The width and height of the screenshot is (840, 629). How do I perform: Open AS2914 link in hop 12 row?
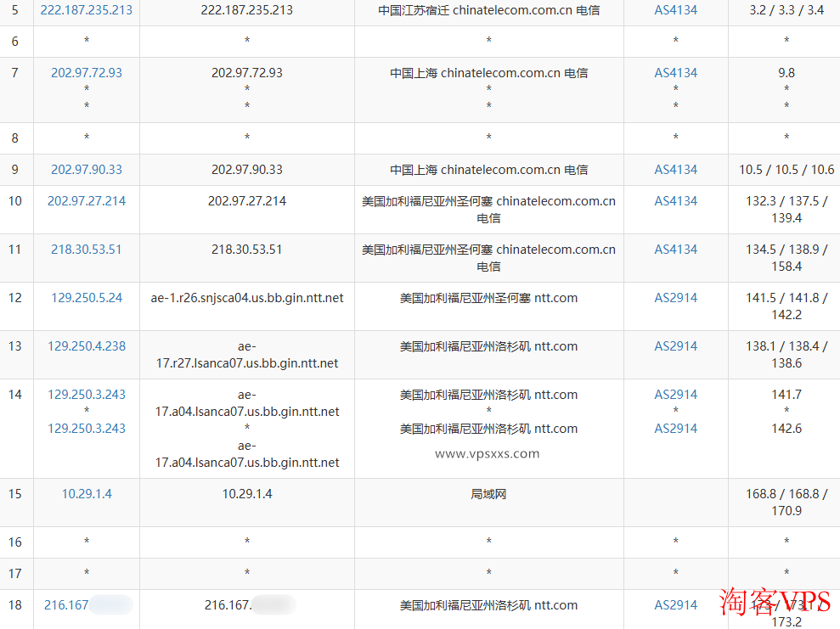[x=675, y=298]
